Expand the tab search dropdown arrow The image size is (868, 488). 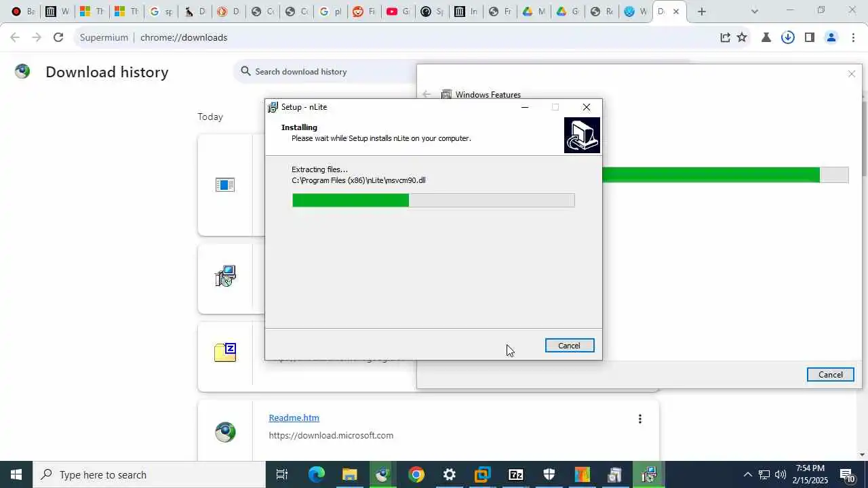[x=755, y=12]
